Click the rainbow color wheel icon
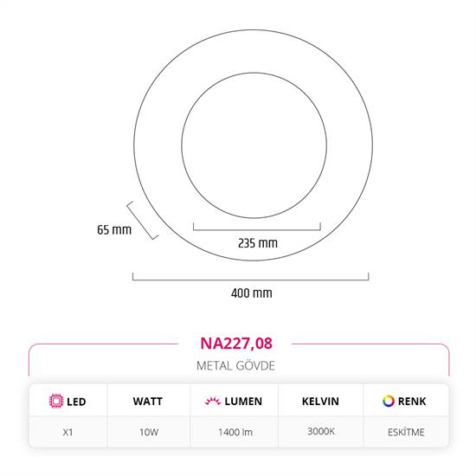Image resolution: width=476 pixels, height=476 pixels. (389, 401)
